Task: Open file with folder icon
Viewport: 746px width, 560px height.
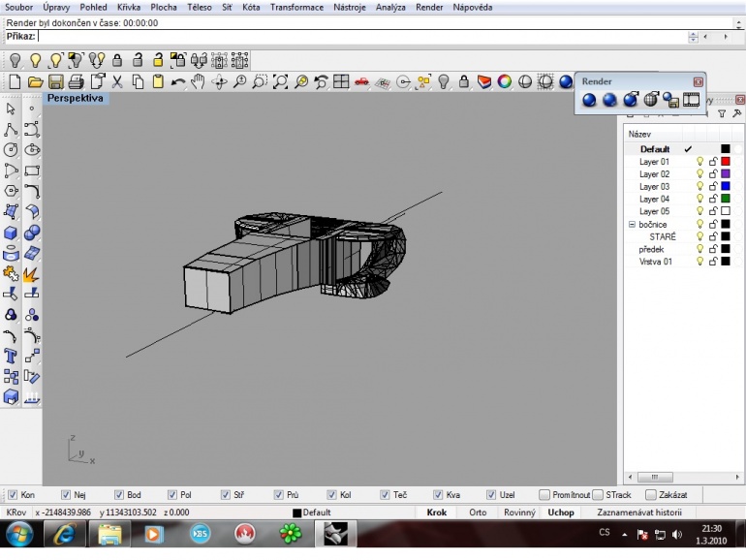Action: tap(35, 81)
